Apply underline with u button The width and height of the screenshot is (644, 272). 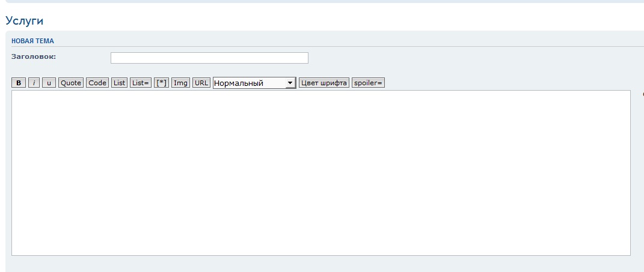pos(49,83)
